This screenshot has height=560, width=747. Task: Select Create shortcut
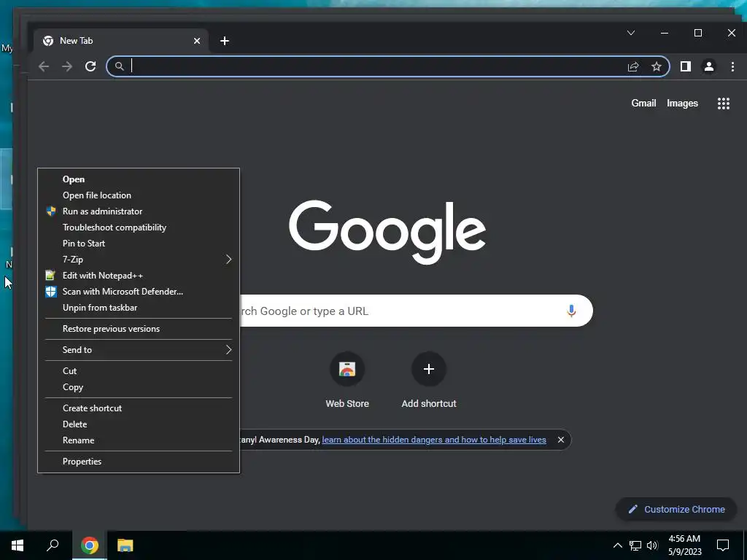coord(139,408)
